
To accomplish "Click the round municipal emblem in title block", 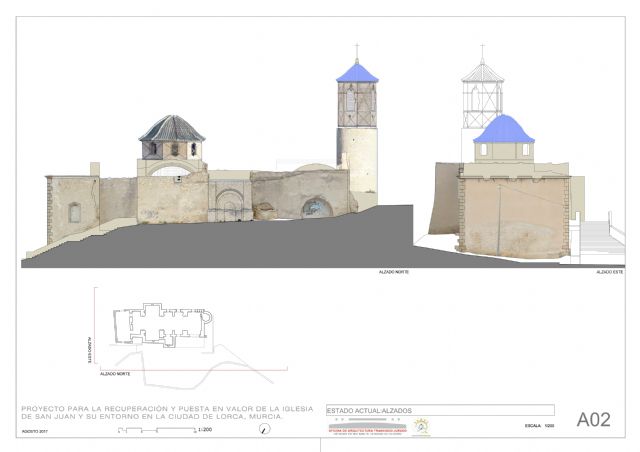I will pos(422,427).
